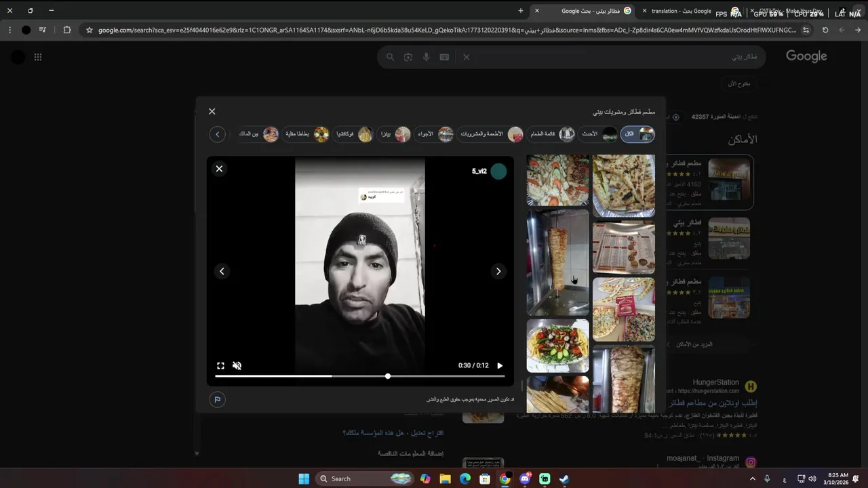Go to Google home via logo
The height and width of the screenshot is (488, 868).
pos(806,56)
